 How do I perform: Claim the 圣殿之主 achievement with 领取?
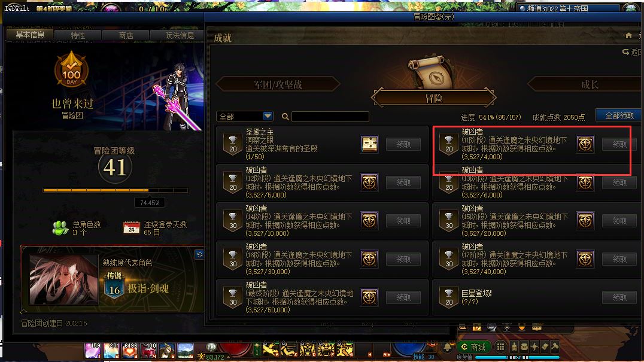click(403, 144)
